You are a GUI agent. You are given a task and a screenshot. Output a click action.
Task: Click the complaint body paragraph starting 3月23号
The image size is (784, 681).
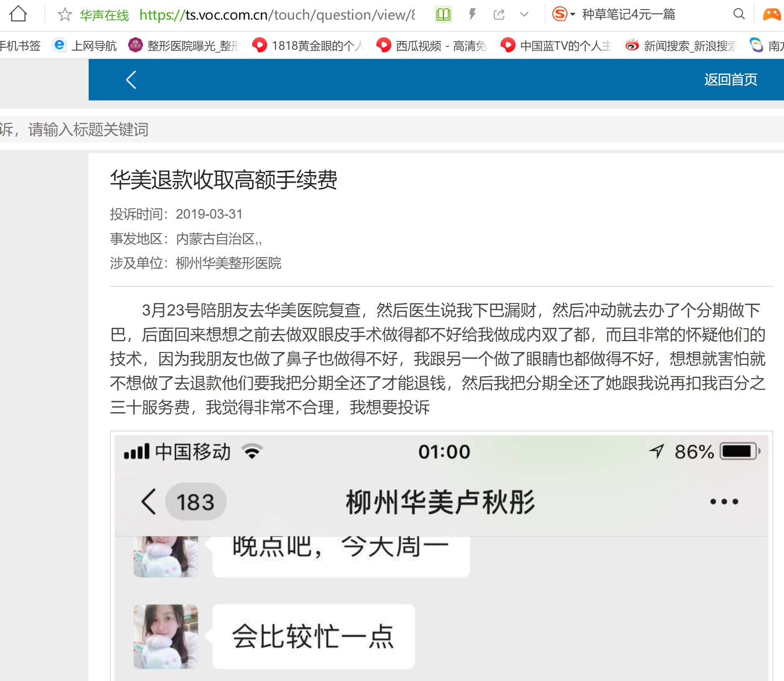click(438, 359)
